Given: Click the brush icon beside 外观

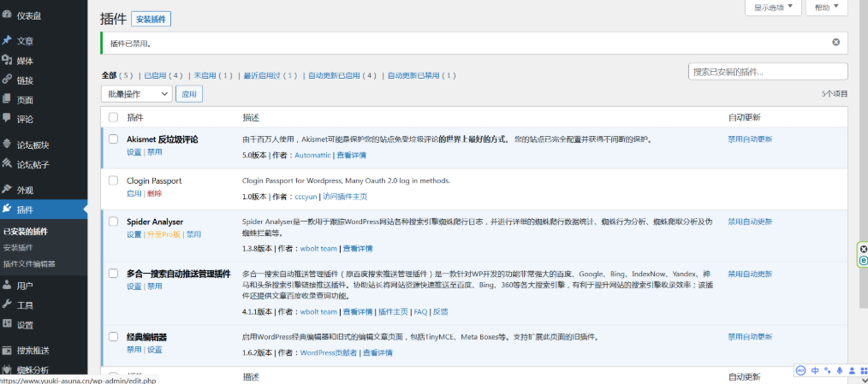Looking at the screenshot, I should tap(7, 190).
